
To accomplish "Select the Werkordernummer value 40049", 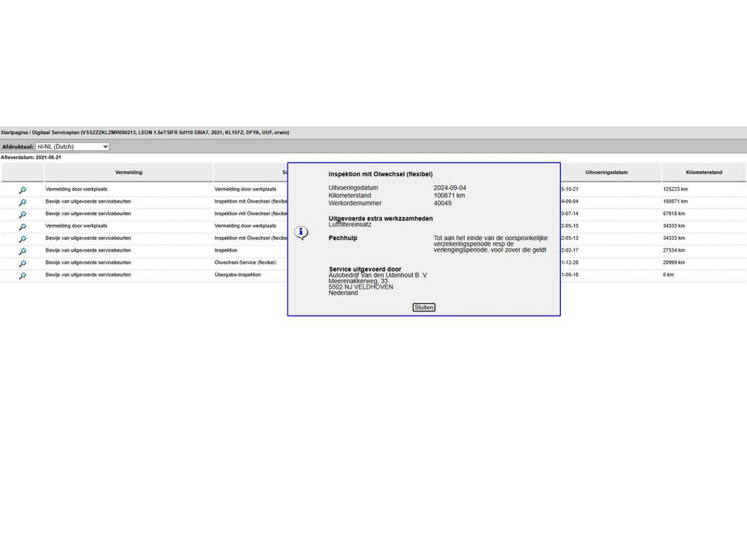I will (x=443, y=203).
